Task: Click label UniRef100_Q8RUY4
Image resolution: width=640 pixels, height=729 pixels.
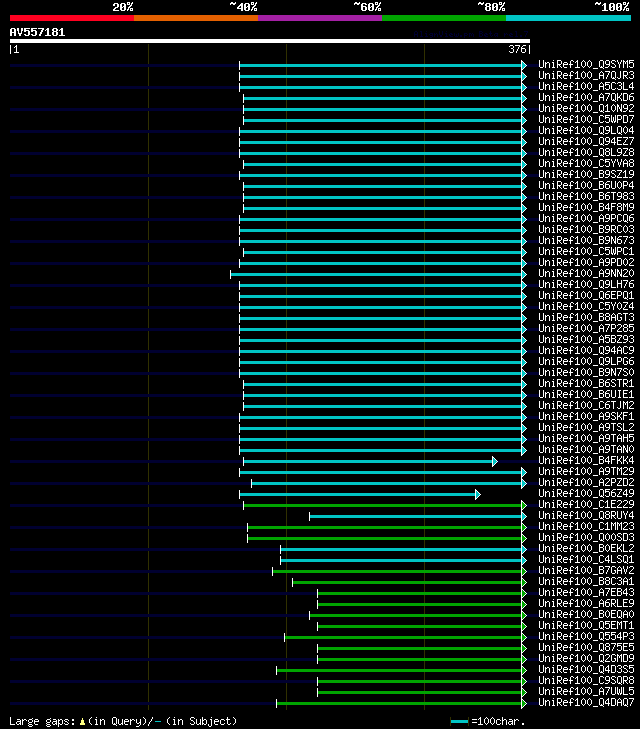Action: [x=586, y=516]
